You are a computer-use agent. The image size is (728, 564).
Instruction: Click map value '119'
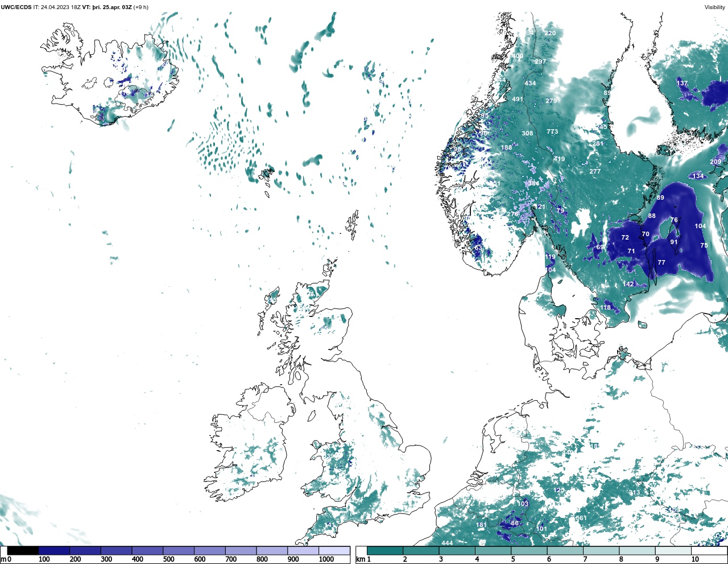point(550,257)
